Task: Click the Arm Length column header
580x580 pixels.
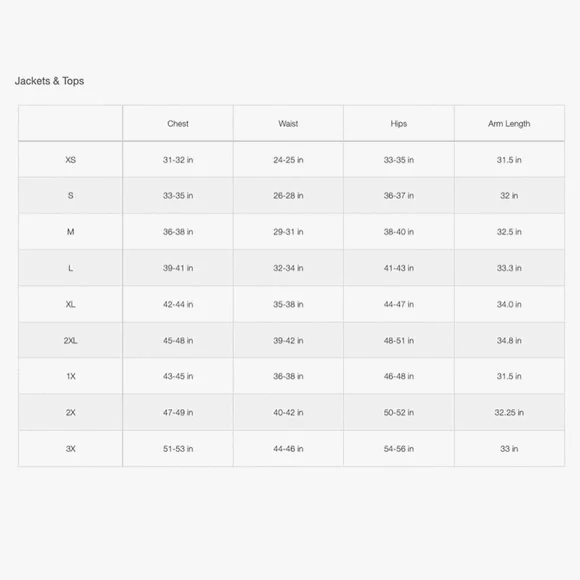Action: 509,124
